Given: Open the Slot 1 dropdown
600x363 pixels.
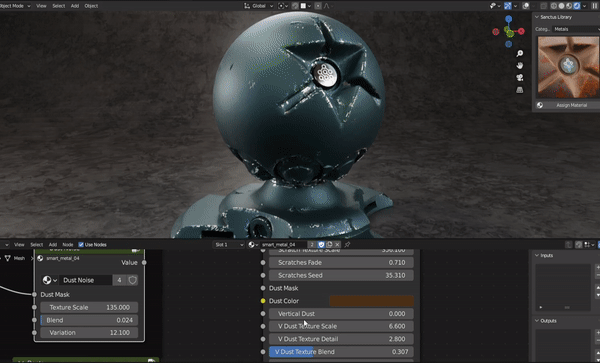Looking at the screenshot, I should click(x=229, y=244).
